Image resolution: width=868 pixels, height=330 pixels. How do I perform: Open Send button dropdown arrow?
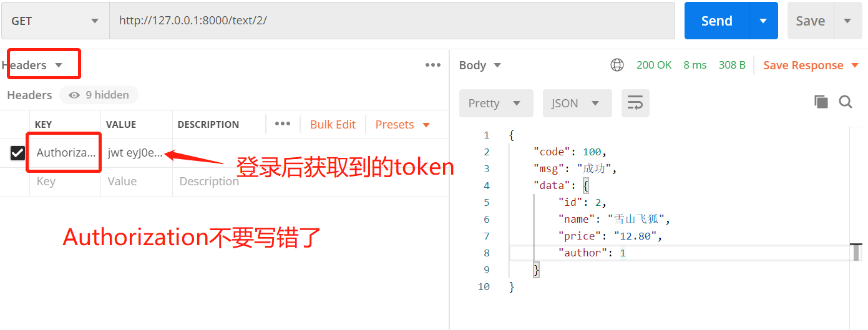(x=763, y=21)
